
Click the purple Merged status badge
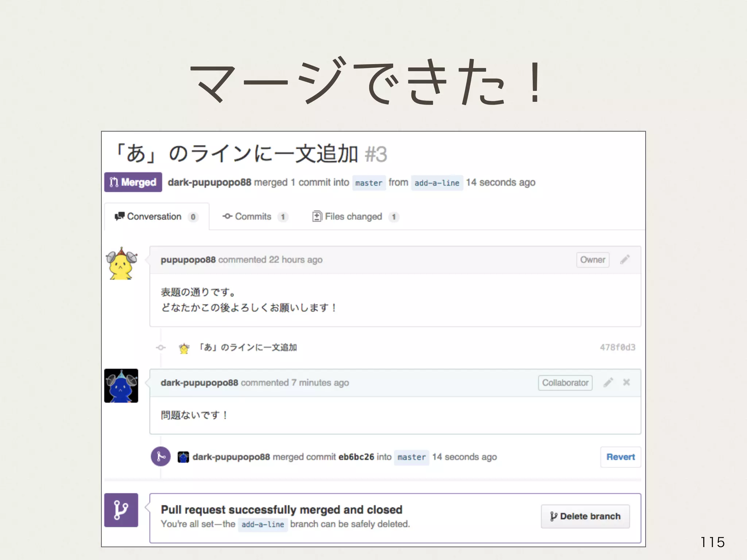coord(133,182)
